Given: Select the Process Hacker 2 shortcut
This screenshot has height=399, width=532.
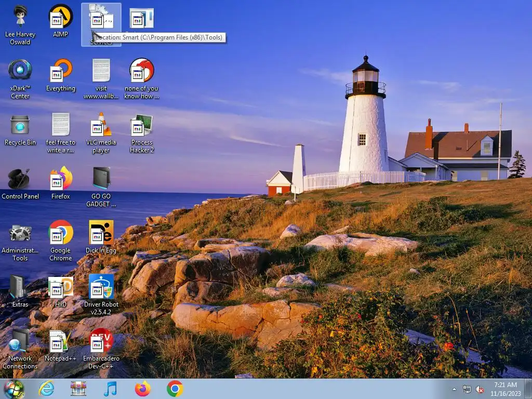Looking at the screenshot, I should (141, 134).
